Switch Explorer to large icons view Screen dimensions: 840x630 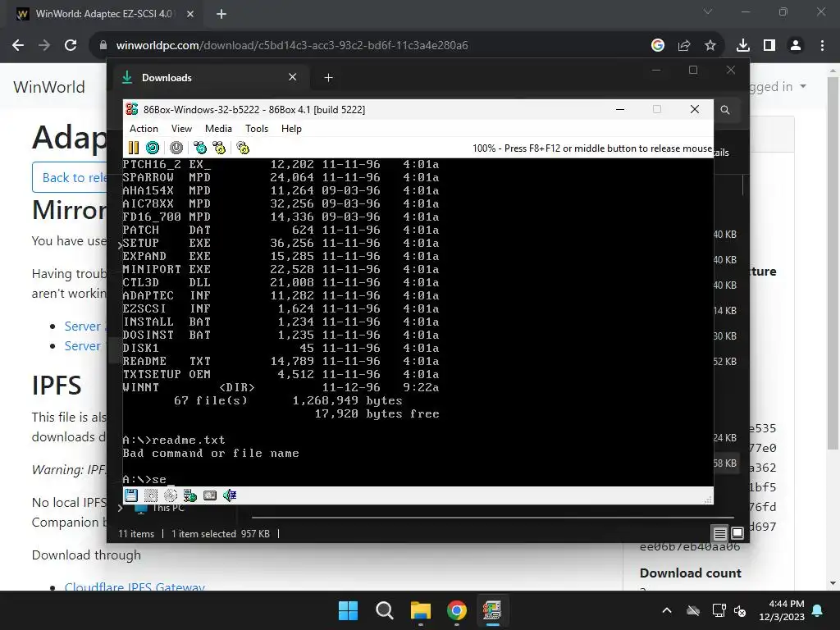(737, 533)
